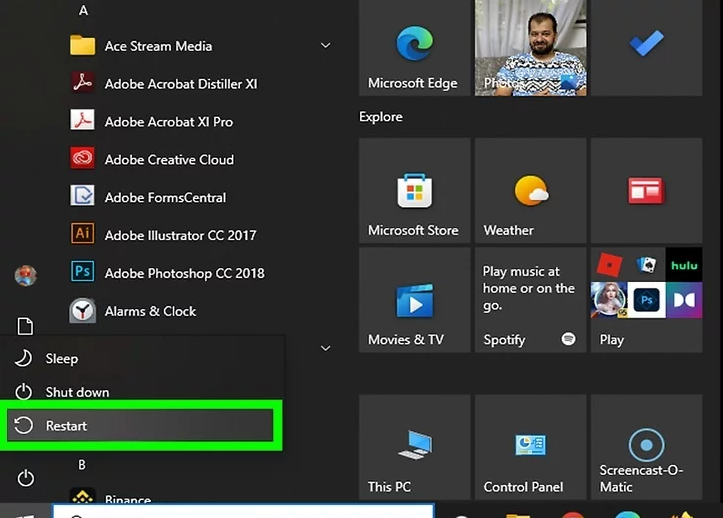Viewport: 723px width, 518px height.
Task: Choose Sleep in the power menu
Action: point(62,358)
